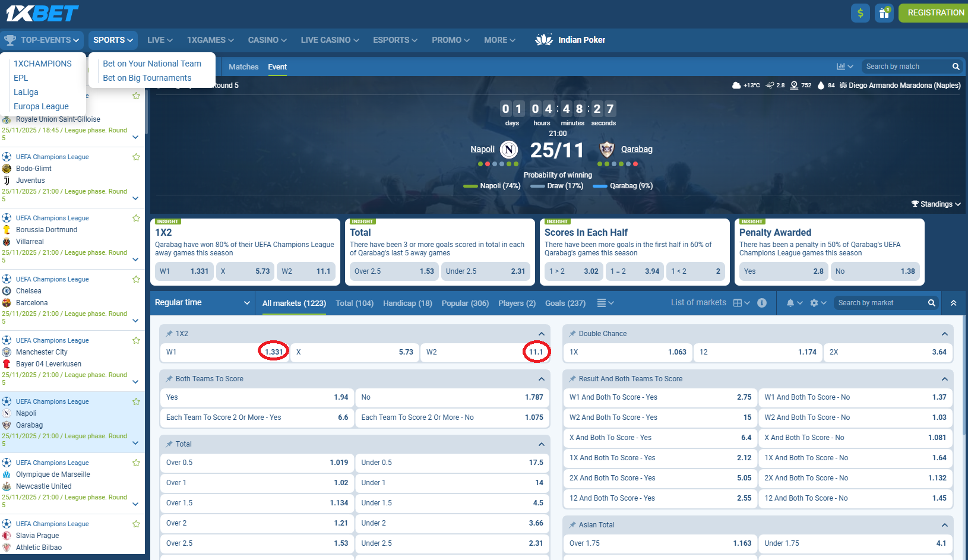This screenshot has width=968, height=560.
Task: Star the Napoli vs Qarabag fixture
Action: 136,401
